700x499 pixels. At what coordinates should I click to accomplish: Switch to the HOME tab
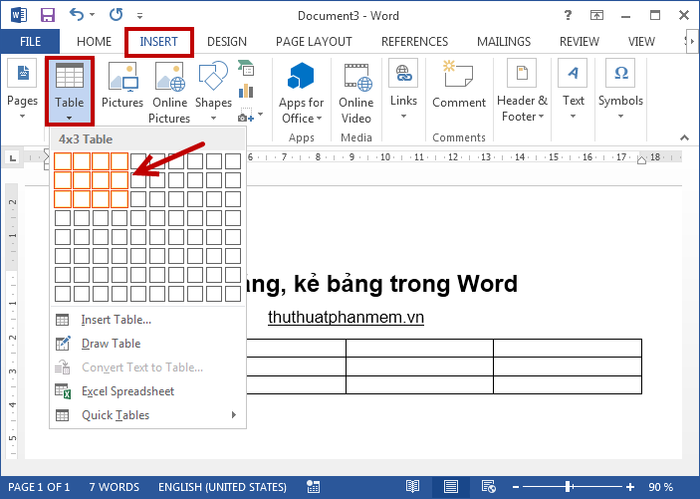click(94, 42)
